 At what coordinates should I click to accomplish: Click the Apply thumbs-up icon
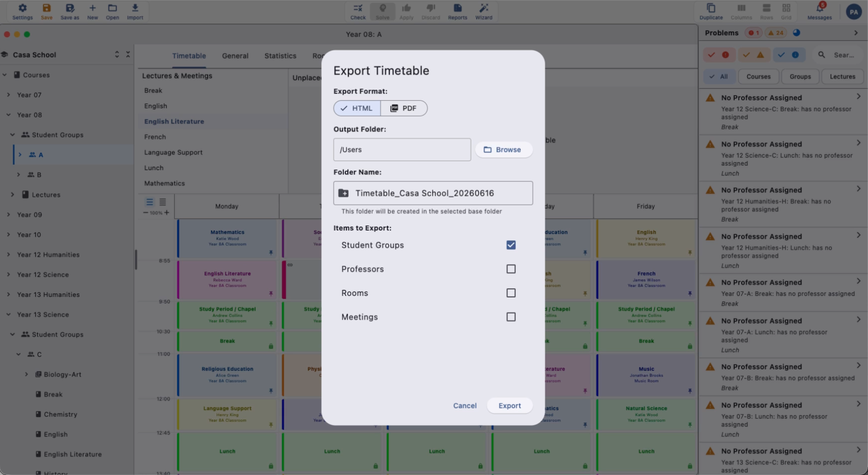point(406,11)
